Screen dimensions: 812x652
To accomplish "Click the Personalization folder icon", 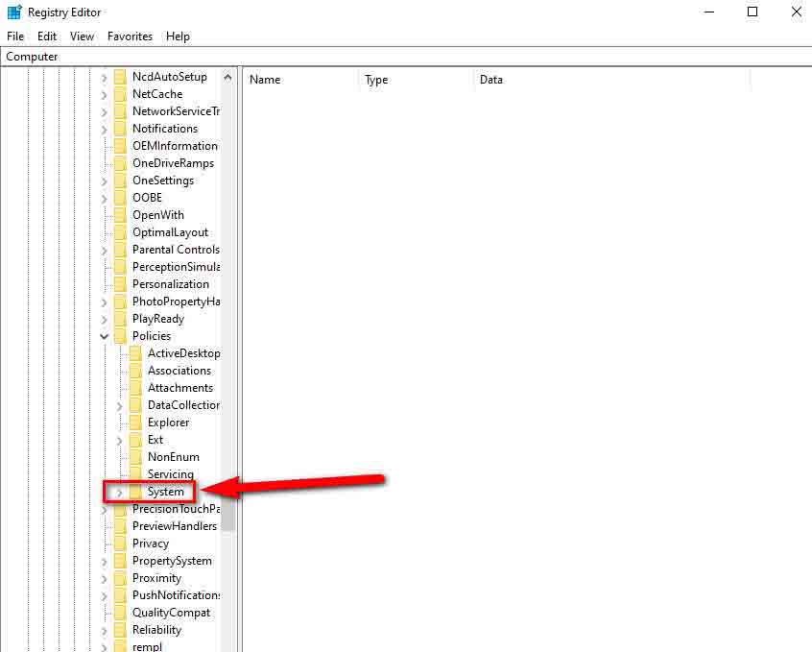I will point(120,284).
